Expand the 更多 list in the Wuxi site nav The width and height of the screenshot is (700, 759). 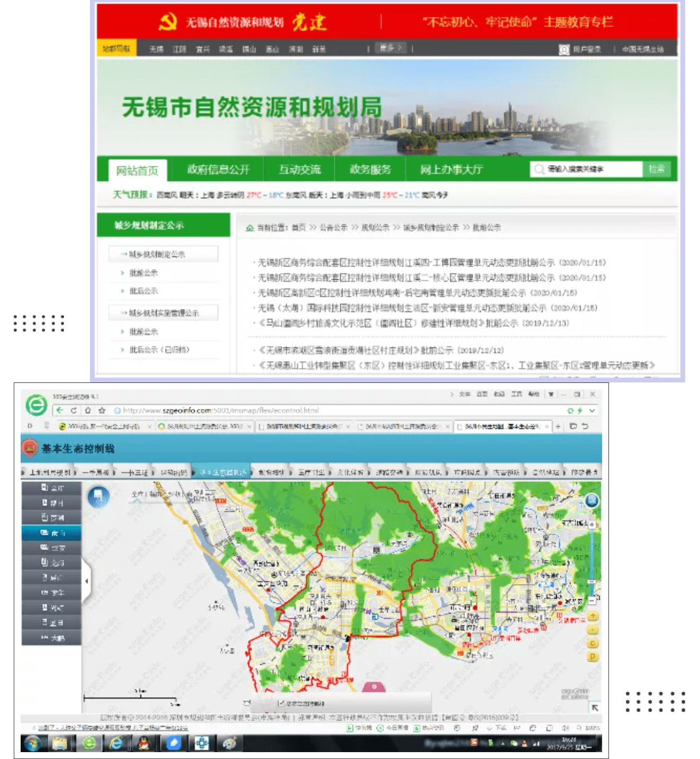point(391,48)
